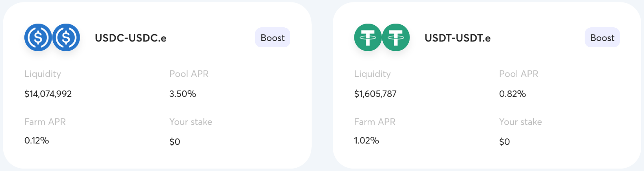Click Your stake $0 in USDC card
This screenshot has width=644, height=171.
click(175, 142)
